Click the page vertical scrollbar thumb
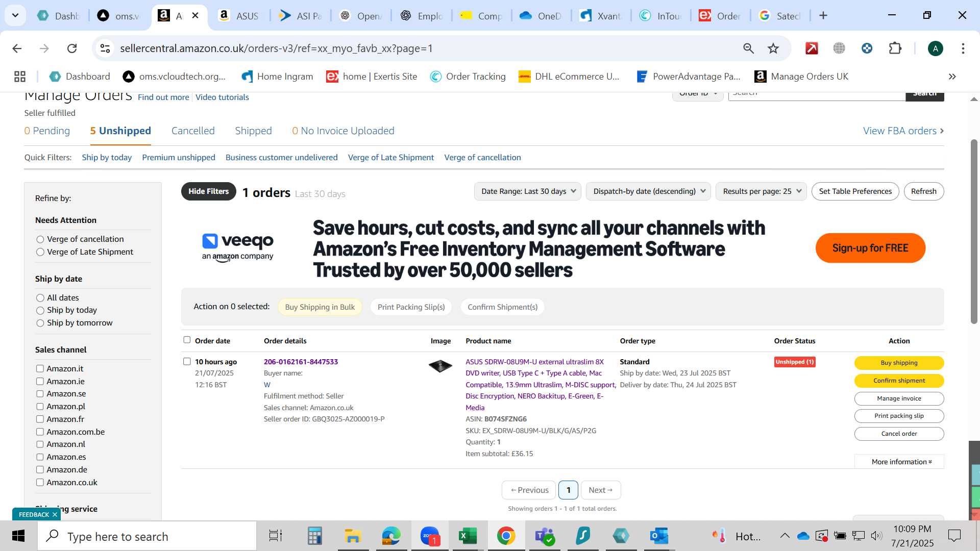This screenshot has height=551, width=980. click(x=974, y=231)
